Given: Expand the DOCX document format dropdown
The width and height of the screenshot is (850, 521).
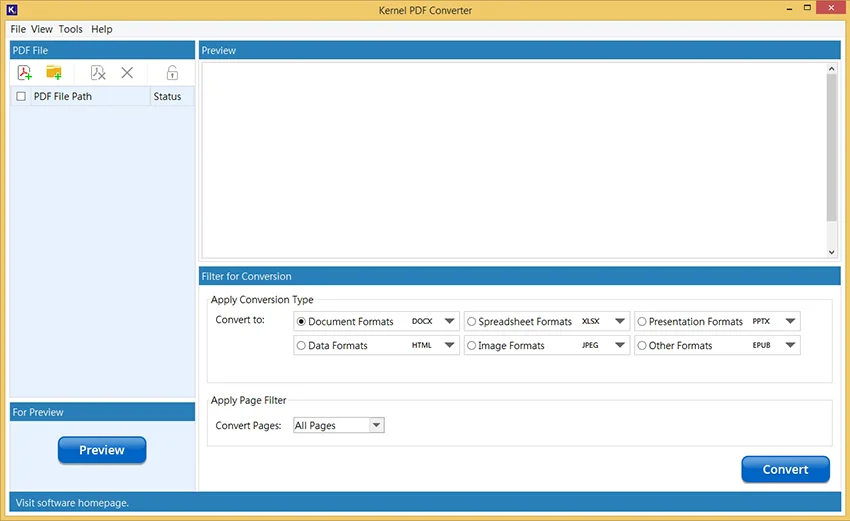Looking at the screenshot, I should 449,321.
